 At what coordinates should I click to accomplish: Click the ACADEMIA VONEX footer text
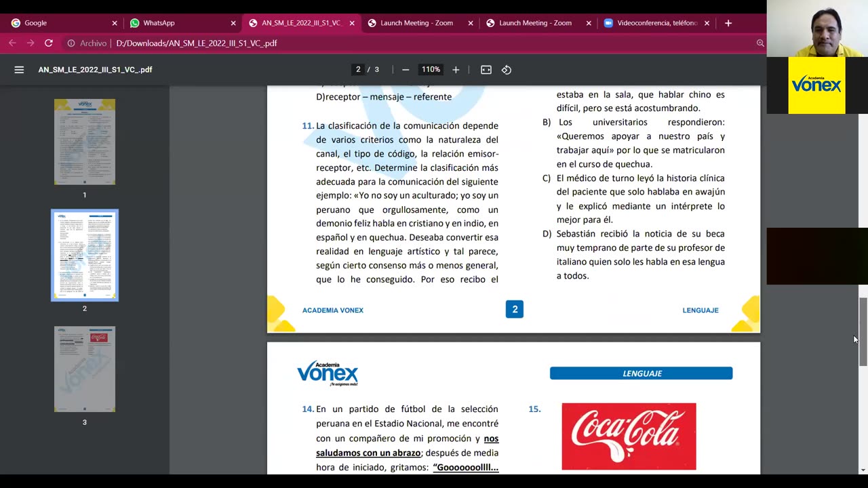point(333,310)
